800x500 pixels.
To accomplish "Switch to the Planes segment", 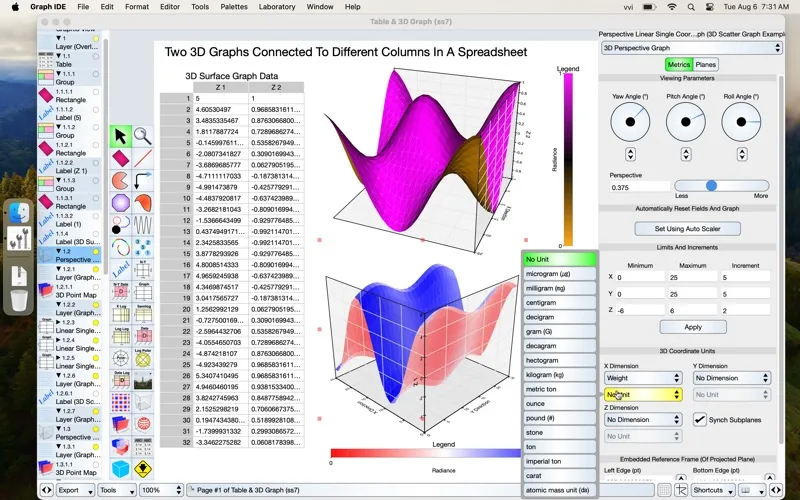I will tap(706, 65).
